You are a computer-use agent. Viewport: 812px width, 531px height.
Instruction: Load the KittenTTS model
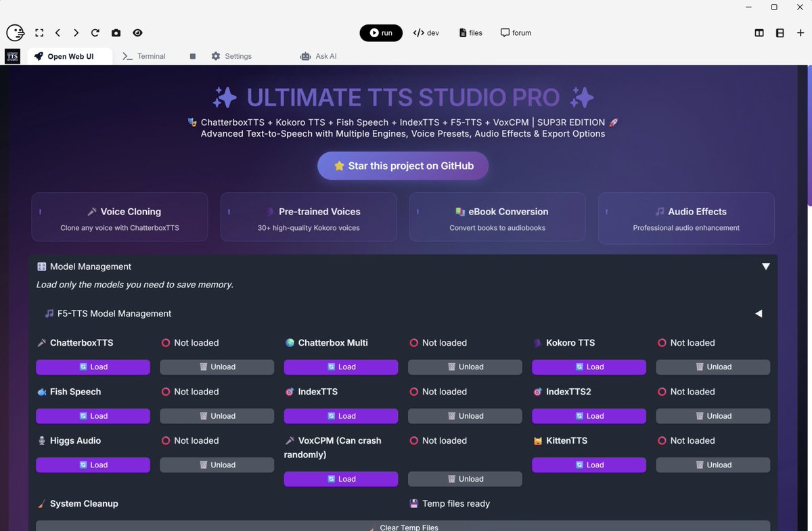589,465
